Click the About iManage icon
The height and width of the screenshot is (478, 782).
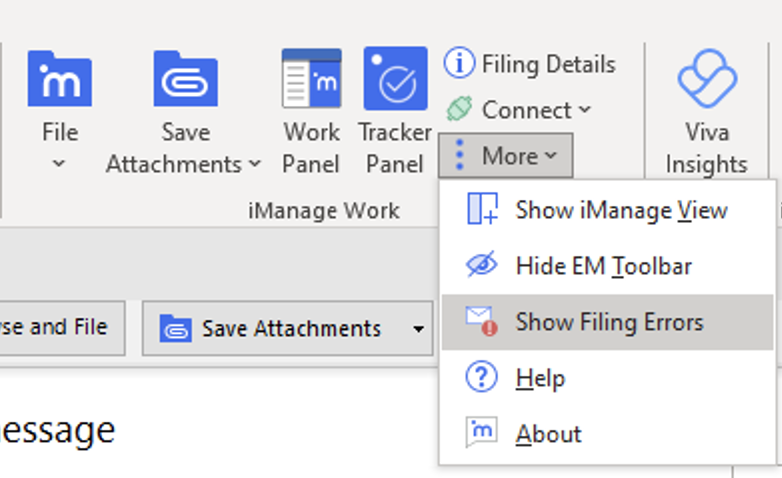(x=481, y=433)
